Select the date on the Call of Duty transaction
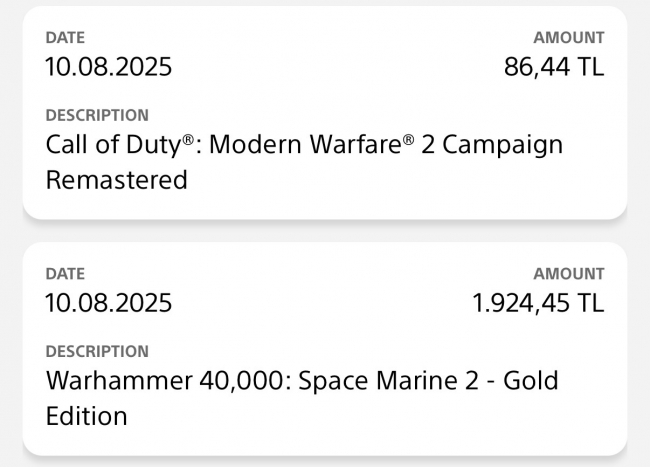This screenshot has height=467, width=650. pos(109,68)
